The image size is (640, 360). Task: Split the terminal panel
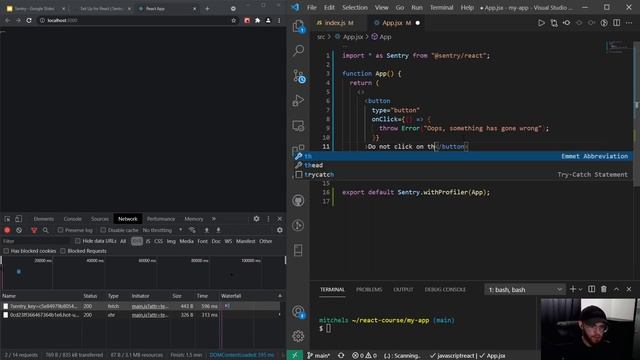591,289
